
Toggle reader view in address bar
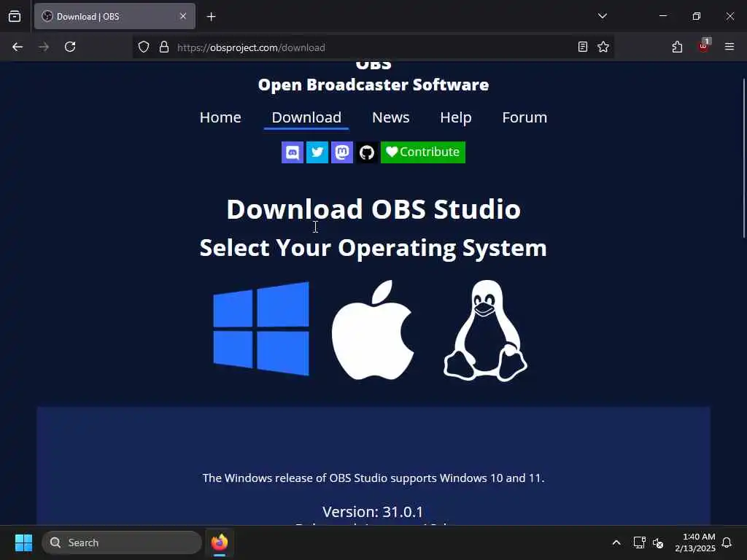tap(583, 47)
